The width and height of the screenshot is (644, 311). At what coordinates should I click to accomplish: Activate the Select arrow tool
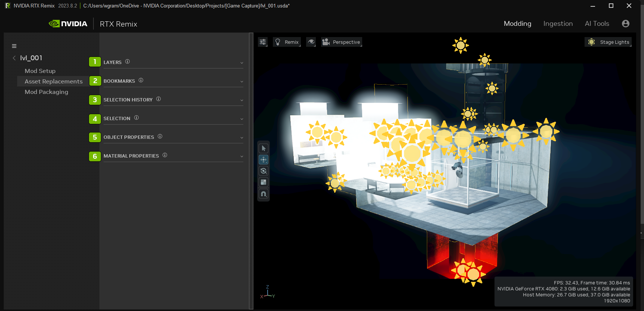click(264, 148)
